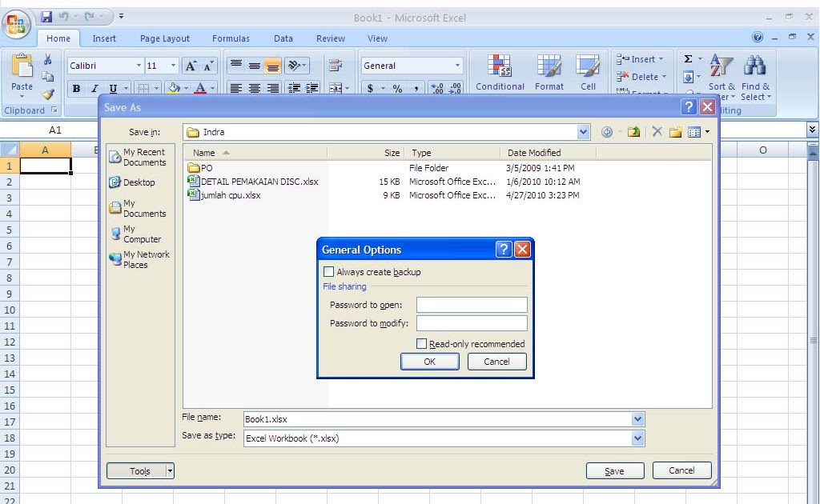Click the Delete X icon in Save As toolbar
The width and height of the screenshot is (820, 504).
pyautogui.click(x=657, y=132)
